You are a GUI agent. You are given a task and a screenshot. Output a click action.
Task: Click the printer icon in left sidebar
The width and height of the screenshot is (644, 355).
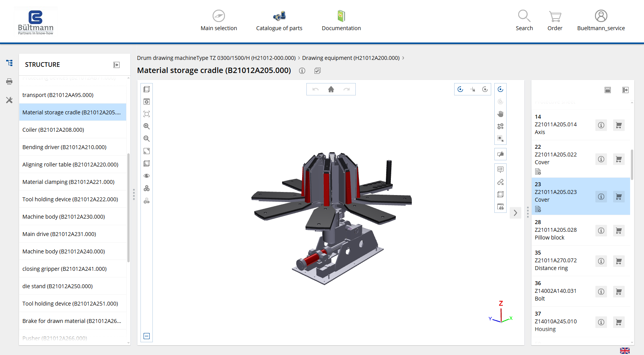[9, 82]
